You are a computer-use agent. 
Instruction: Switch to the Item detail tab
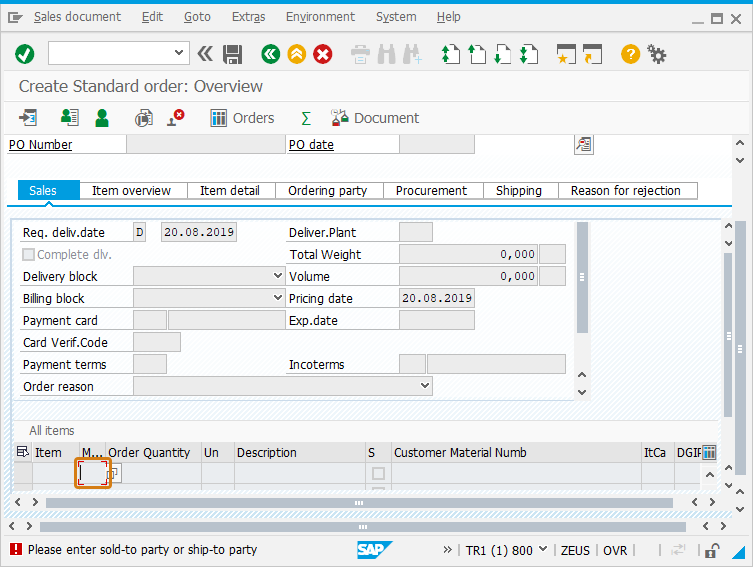(230, 191)
